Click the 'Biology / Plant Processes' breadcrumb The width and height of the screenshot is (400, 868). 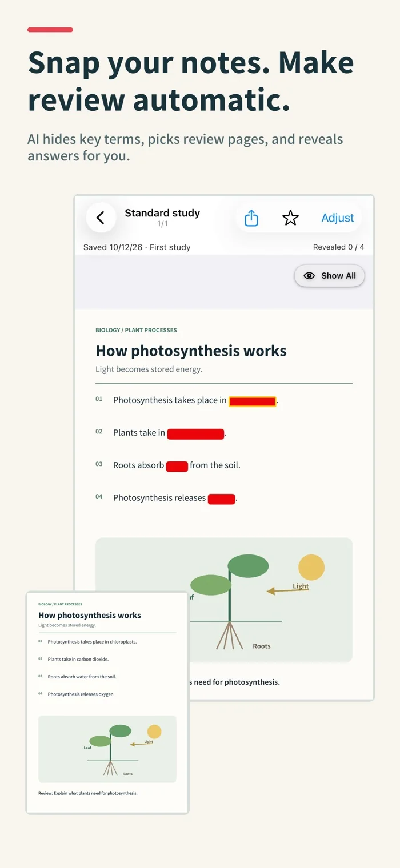coord(136,330)
